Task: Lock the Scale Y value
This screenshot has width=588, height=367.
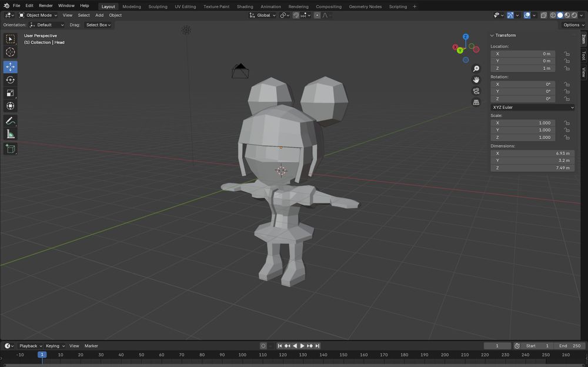Action: point(567,130)
